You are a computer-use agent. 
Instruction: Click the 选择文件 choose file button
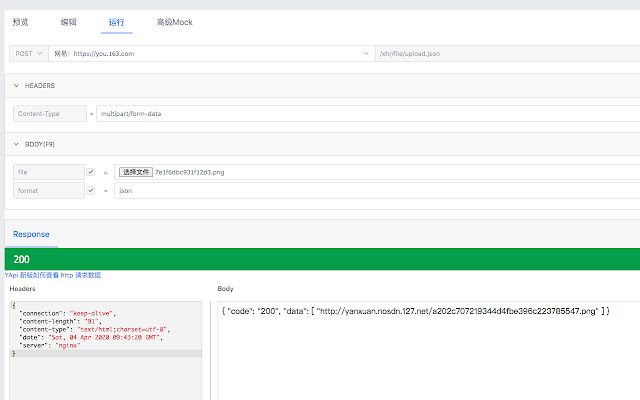coord(134,172)
